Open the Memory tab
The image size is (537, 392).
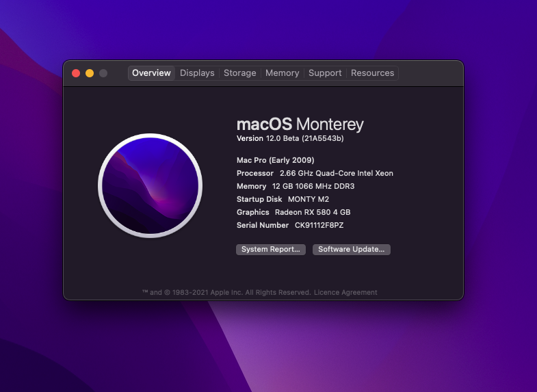[x=283, y=73]
